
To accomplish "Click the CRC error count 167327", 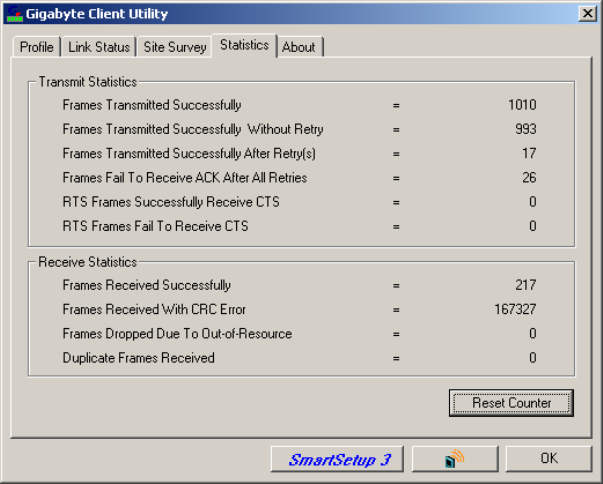I will click(x=515, y=309).
